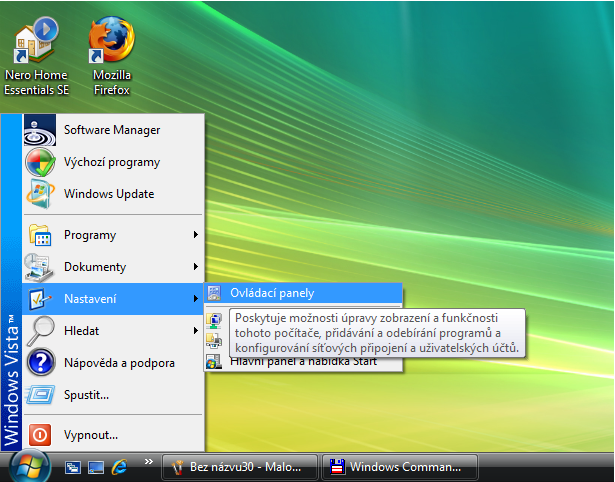Click the Hledat magnifying glass icon
Image resolution: width=615 pixels, height=482 pixels.
tap(40, 331)
